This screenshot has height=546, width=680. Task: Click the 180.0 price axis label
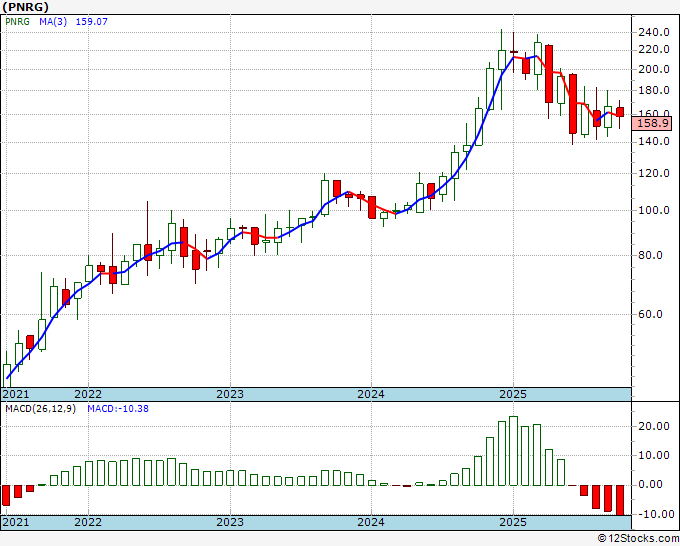[x=654, y=90]
